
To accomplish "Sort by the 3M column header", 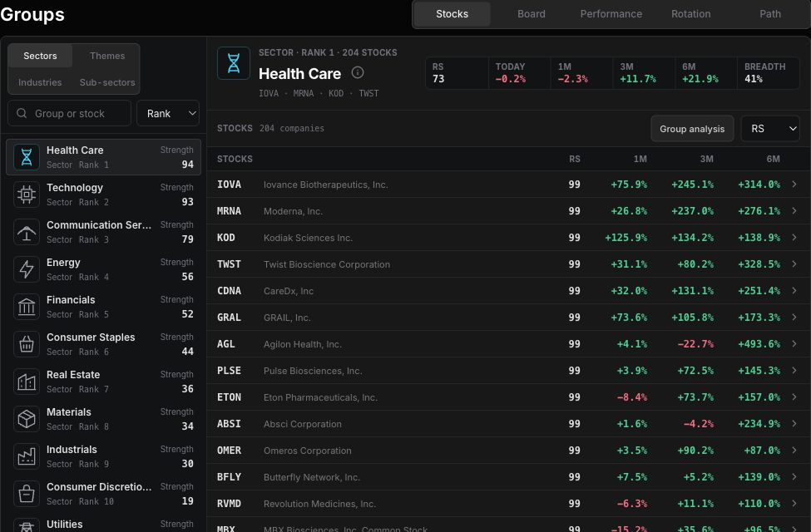I will tap(706, 159).
